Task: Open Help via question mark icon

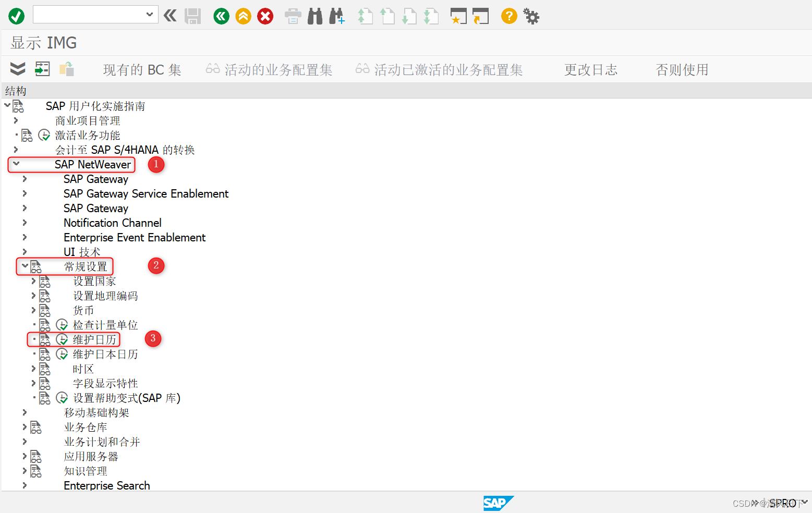Action: (x=509, y=16)
